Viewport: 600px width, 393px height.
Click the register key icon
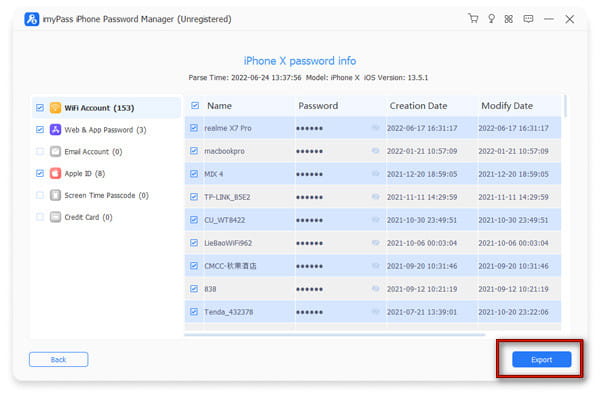[491, 18]
